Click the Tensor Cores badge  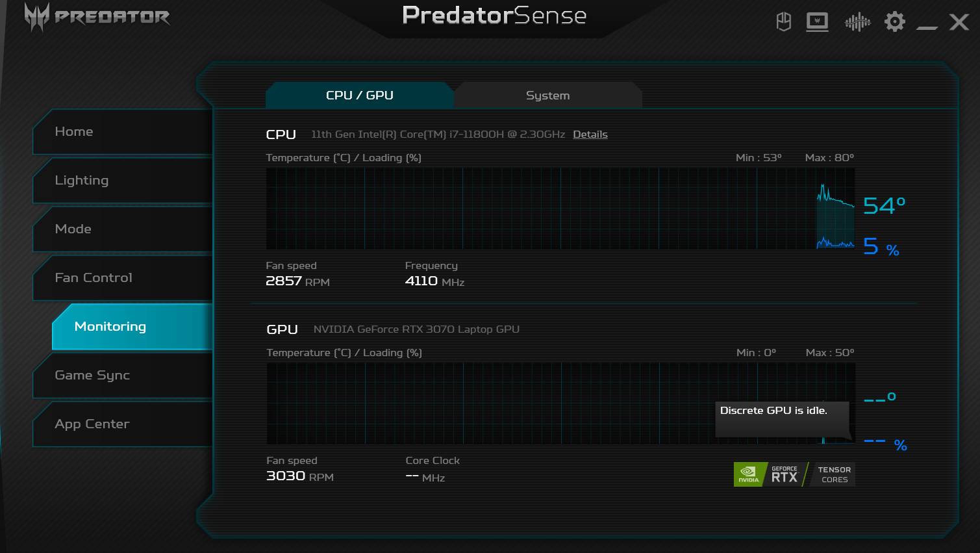[x=833, y=474]
